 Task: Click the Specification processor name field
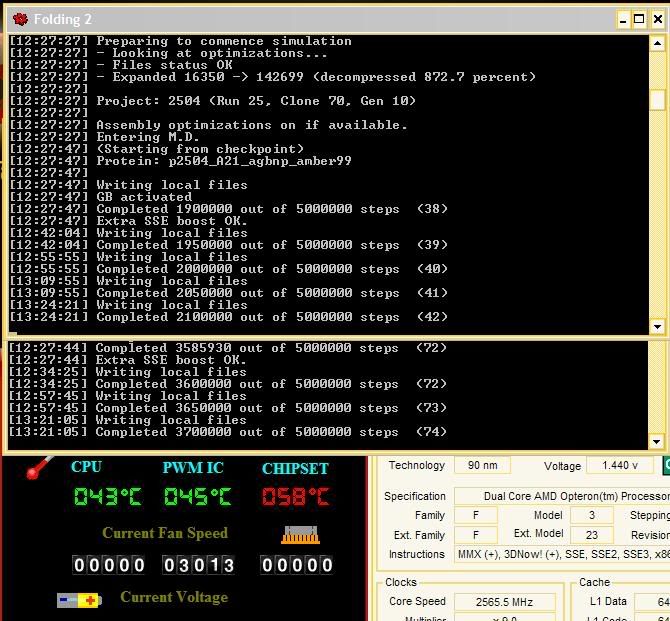pyautogui.click(x=562, y=497)
